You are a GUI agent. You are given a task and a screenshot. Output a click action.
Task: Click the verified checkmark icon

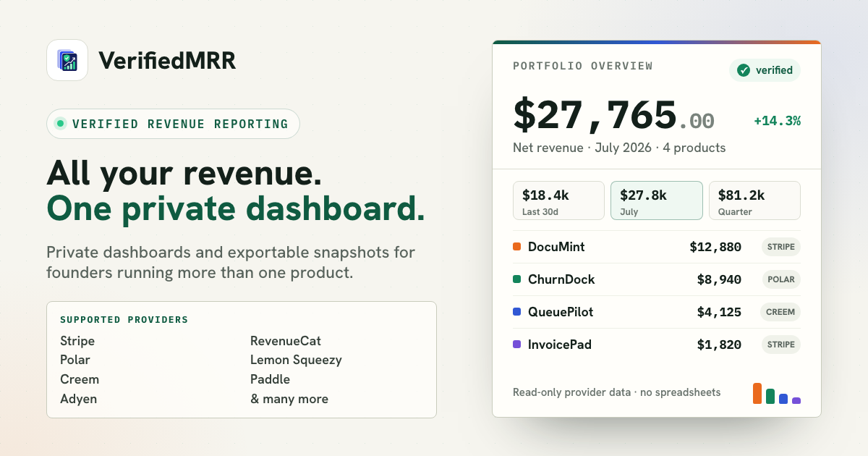pos(743,70)
